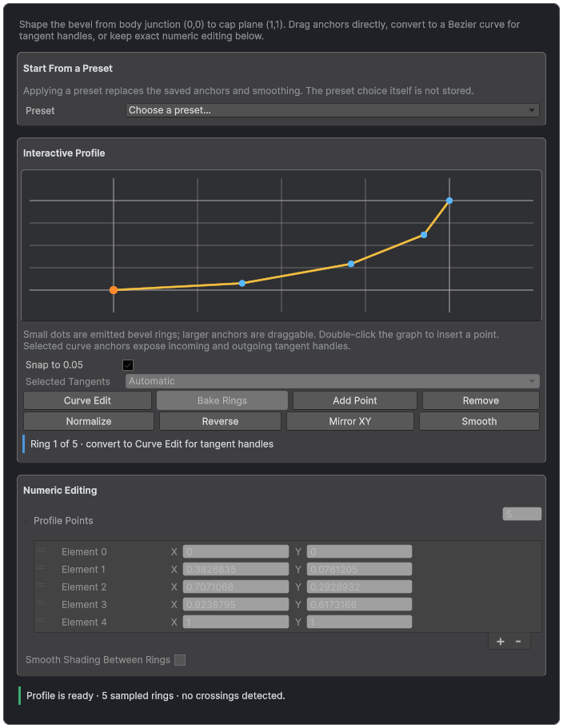Click the Element 4 label
The image size is (563, 728).
[84, 623]
